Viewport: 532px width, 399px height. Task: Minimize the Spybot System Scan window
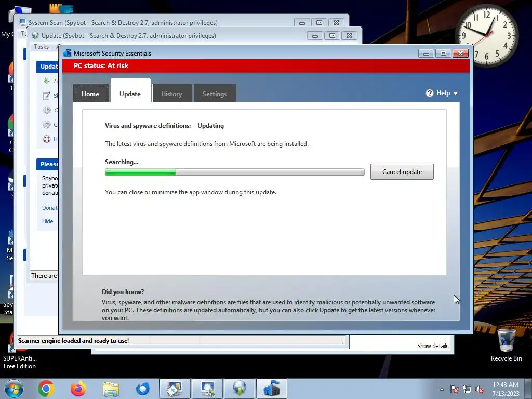tap(302, 23)
